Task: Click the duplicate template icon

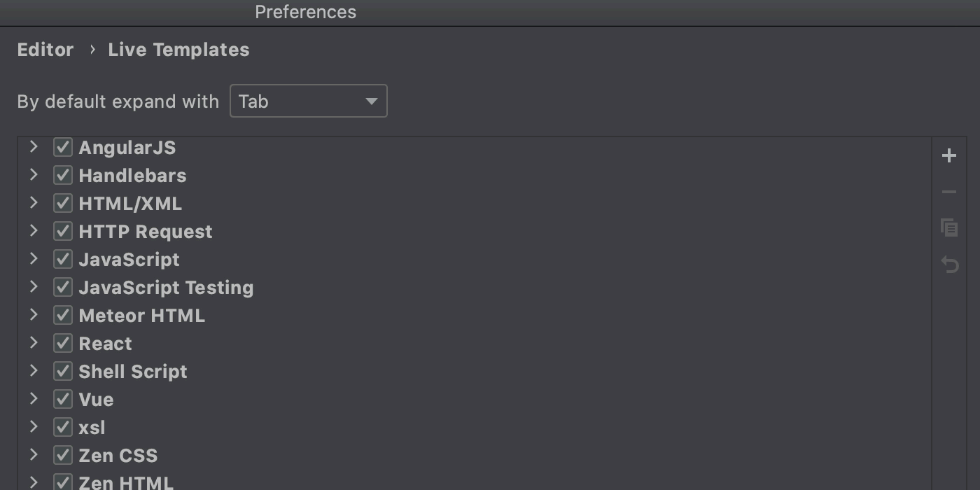Action: 949,227
